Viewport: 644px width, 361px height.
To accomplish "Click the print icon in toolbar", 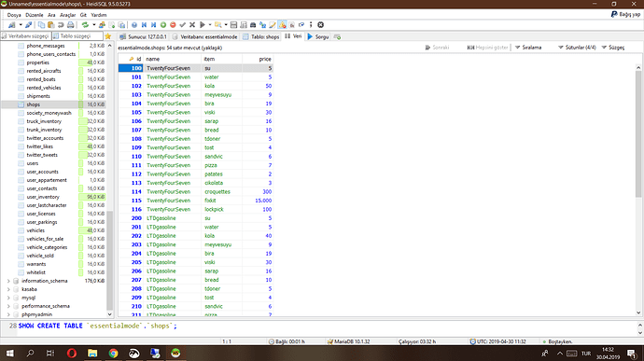I will coord(71,25).
